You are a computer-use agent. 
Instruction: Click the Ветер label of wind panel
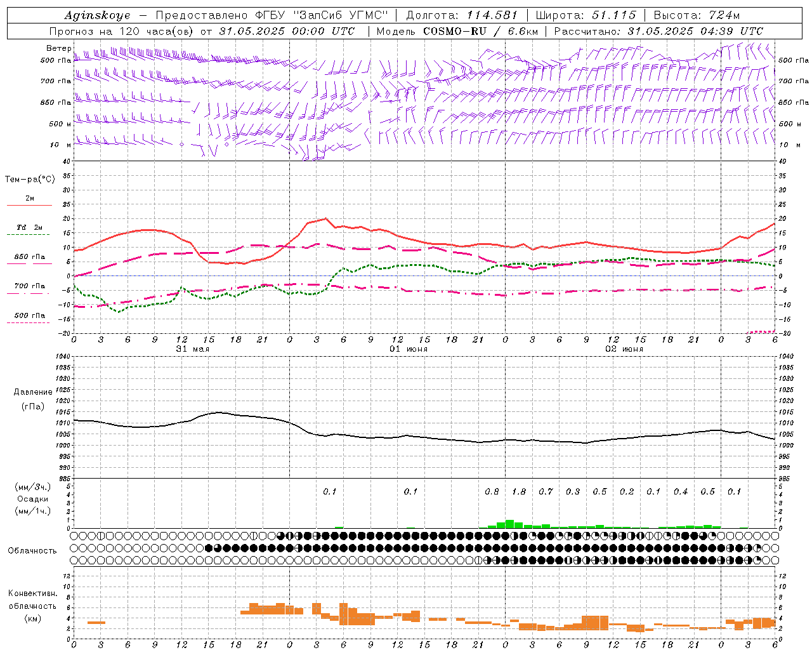pos(58,48)
